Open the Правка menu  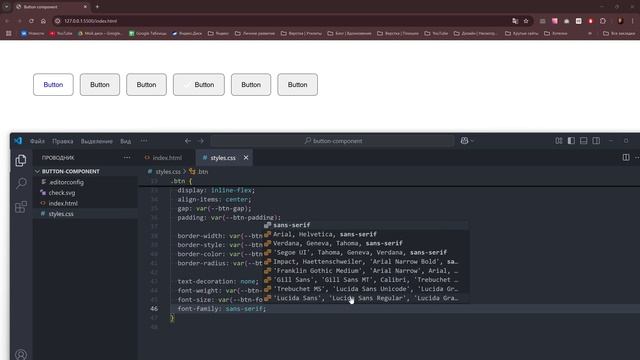click(x=62, y=141)
